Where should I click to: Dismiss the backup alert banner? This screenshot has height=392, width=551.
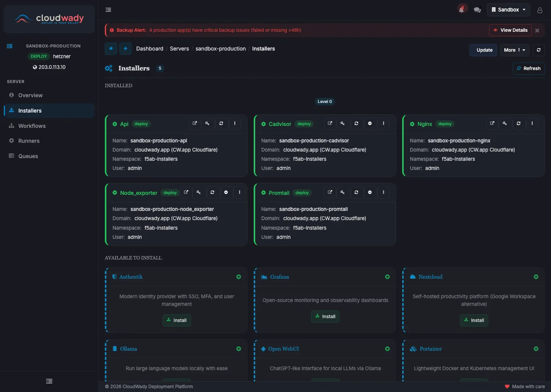[537, 30]
